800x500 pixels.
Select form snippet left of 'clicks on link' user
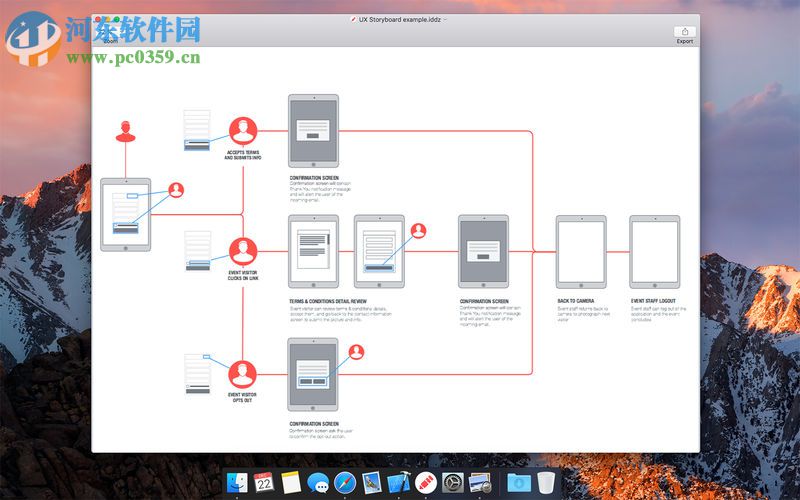[x=197, y=251]
